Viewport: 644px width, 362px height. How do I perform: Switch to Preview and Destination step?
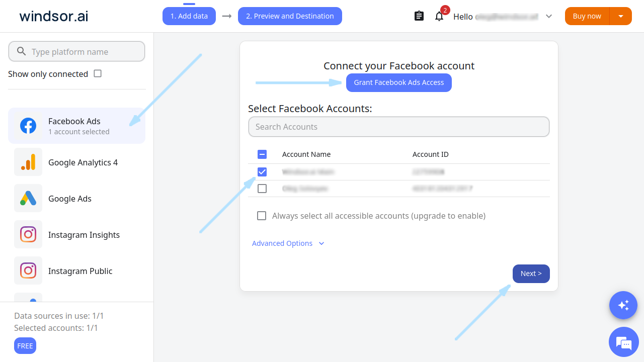[290, 16]
